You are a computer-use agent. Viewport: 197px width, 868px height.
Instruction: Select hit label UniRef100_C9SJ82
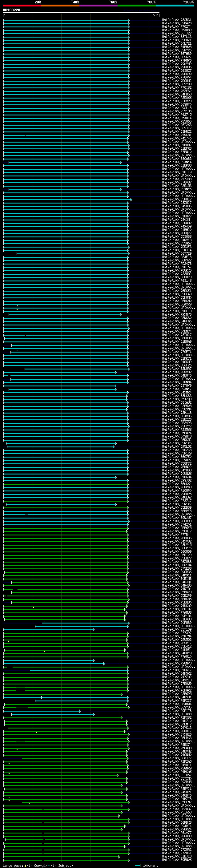pyautogui.click(x=177, y=481)
